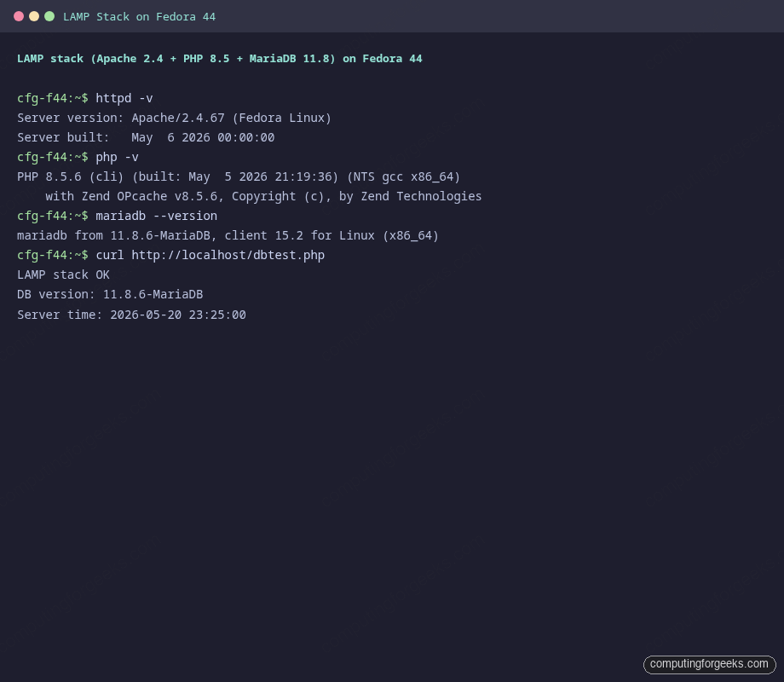The width and height of the screenshot is (784, 682).
Task: Click the red close window dot
Action: pos(19,16)
